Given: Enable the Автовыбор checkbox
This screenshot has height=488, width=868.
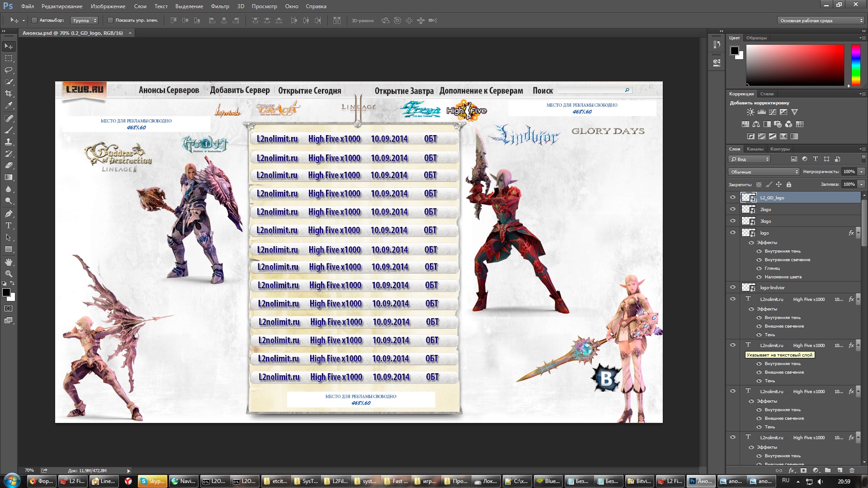Looking at the screenshot, I should click(34, 20).
